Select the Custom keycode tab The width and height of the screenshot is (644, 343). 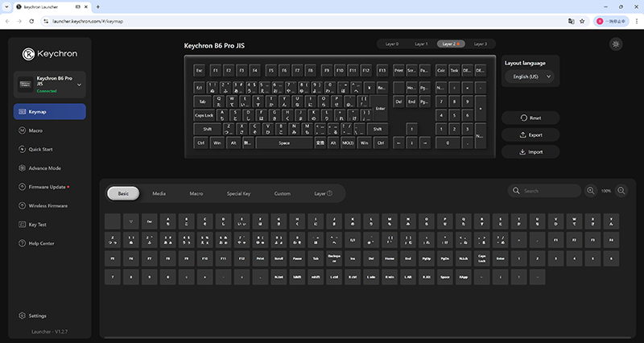tap(283, 193)
